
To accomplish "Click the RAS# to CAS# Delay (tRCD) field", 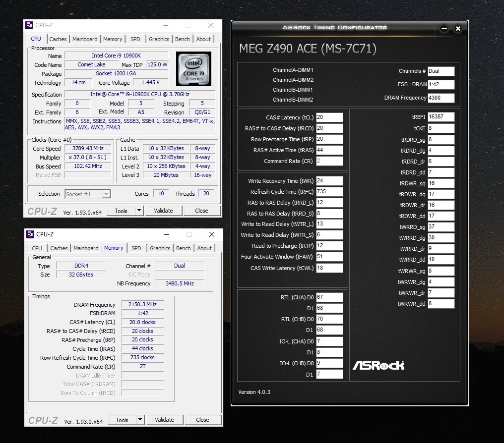I will [329, 128].
